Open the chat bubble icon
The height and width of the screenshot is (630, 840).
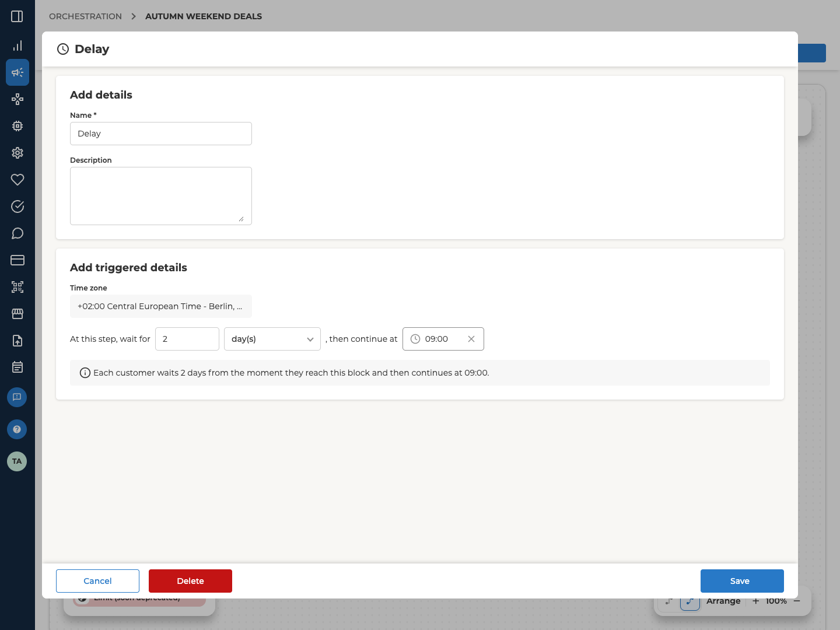[17, 233]
